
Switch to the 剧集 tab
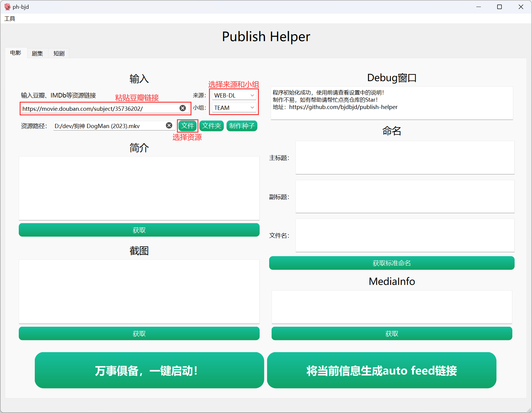coord(38,53)
